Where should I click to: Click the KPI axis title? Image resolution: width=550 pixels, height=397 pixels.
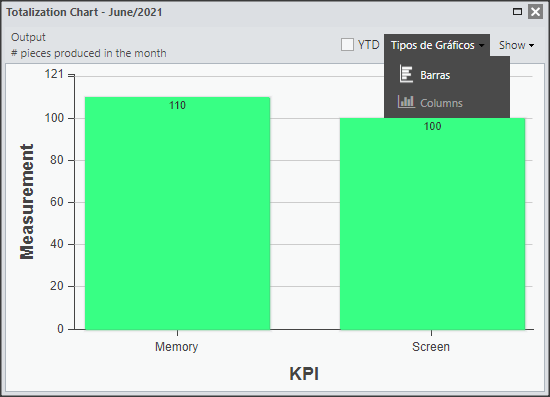coord(304,374)
